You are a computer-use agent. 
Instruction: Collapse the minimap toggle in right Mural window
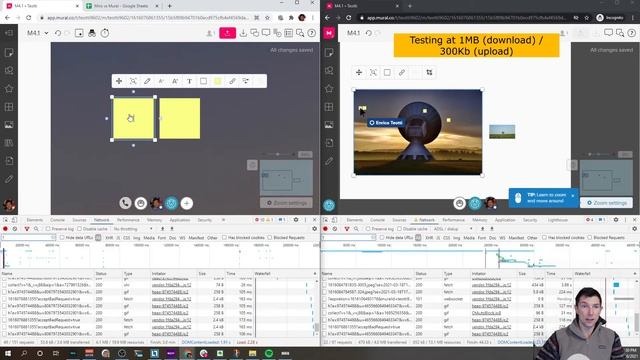572,165
